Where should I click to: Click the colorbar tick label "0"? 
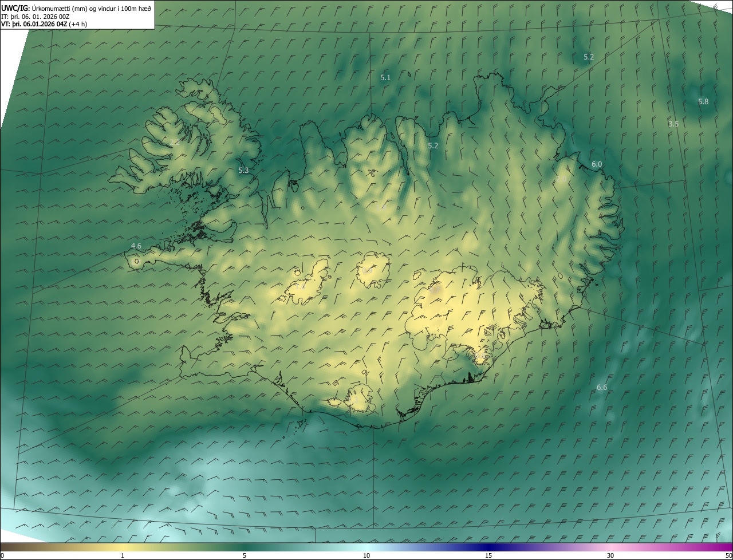coord(2,555)
